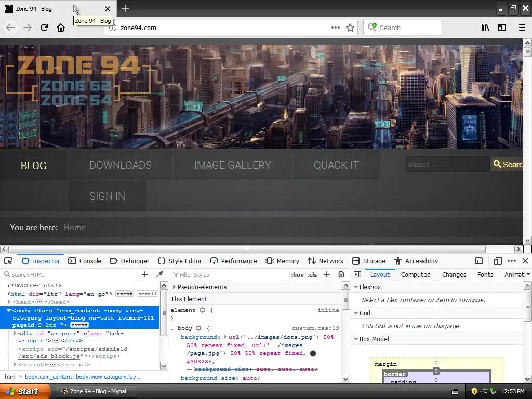Open the #303235 color swatch
Image resolution: width=532 pixels, height=399 pixels.
(313, 353)
